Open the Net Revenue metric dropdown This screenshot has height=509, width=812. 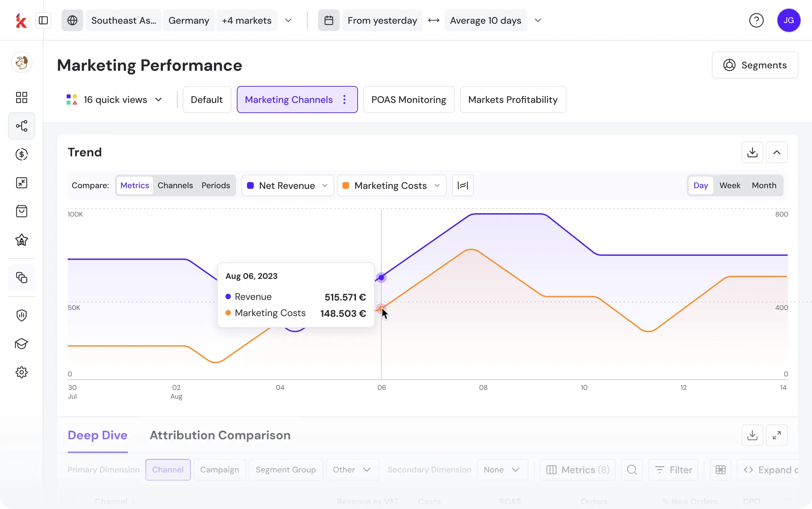click(288, 185)
